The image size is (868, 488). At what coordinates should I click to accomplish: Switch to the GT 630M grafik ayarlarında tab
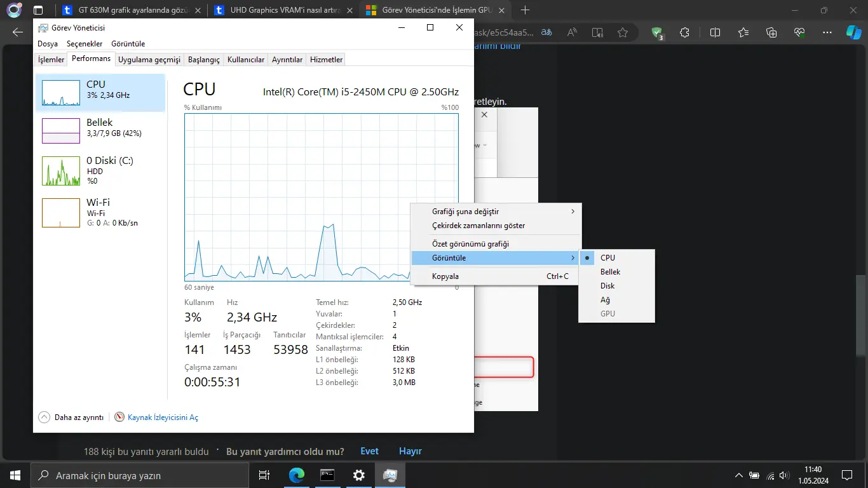(132, 10)
